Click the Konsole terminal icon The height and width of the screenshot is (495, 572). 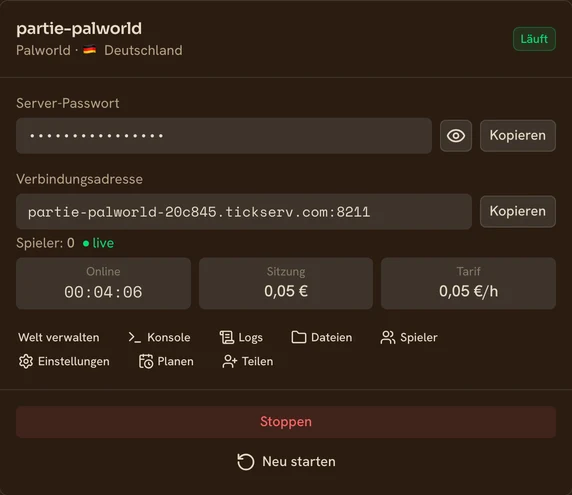click(x=134, y=337)
